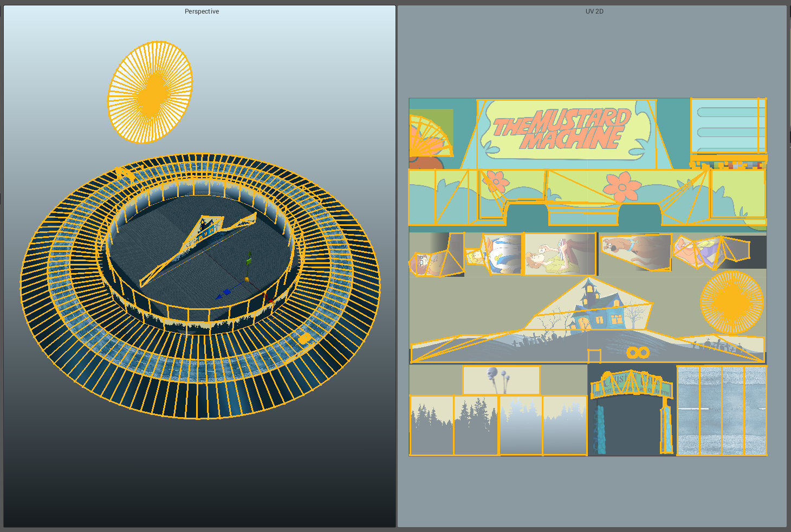Image resolution: width=791 pixels, height=532 pixels.
Task: Click the gold center pivot of the gizmo
Action: (247, 280)
